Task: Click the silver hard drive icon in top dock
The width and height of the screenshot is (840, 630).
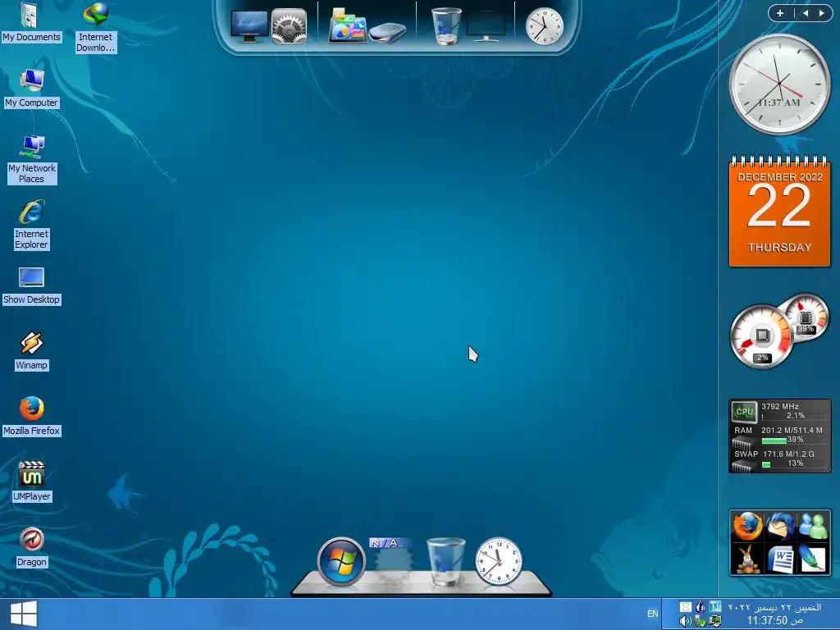Action: 387,32
